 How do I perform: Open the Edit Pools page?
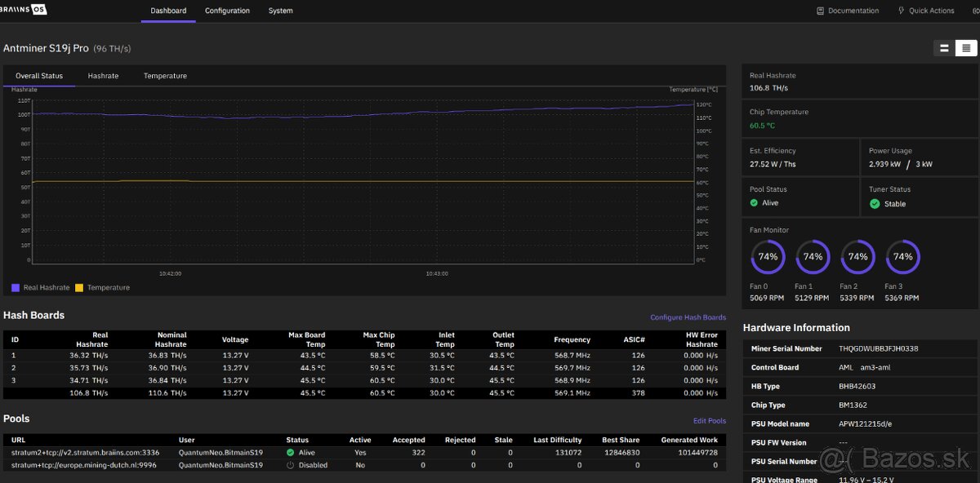click(709, 419)
